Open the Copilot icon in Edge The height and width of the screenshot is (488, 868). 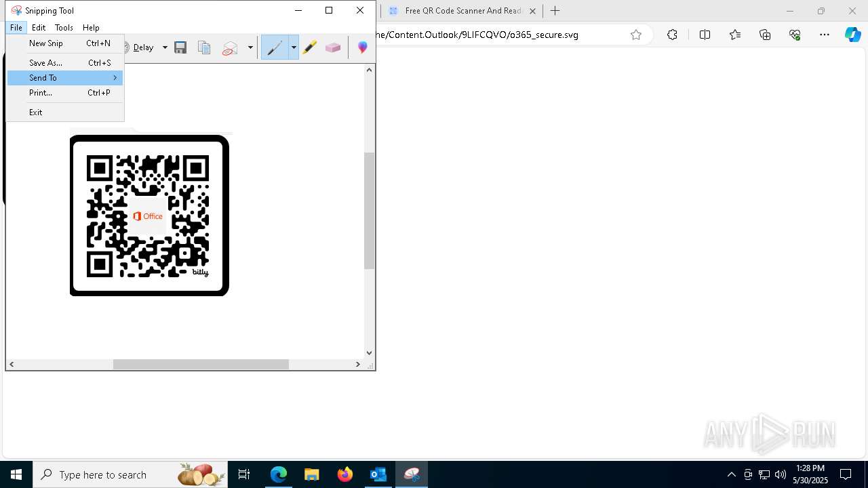point(853,35)
